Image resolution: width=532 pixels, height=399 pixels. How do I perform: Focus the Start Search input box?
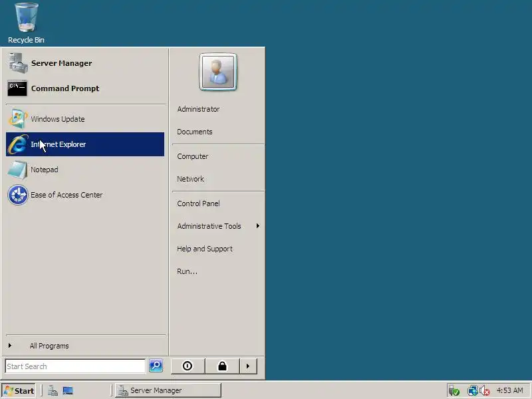(75, 366)
